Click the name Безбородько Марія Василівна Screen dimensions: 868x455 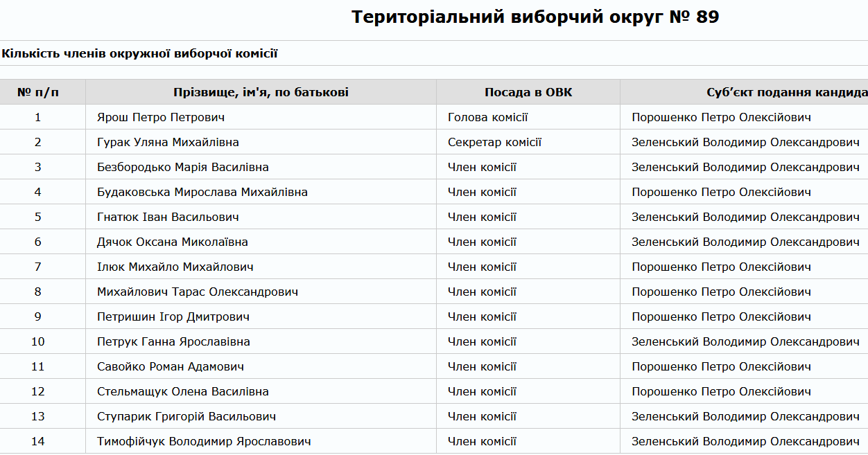183,167
